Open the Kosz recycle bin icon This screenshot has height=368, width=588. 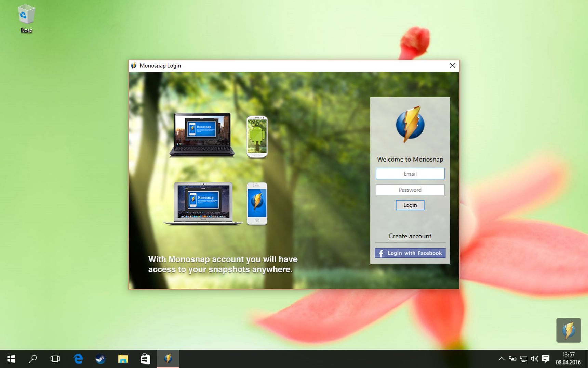tap(26, 19)
